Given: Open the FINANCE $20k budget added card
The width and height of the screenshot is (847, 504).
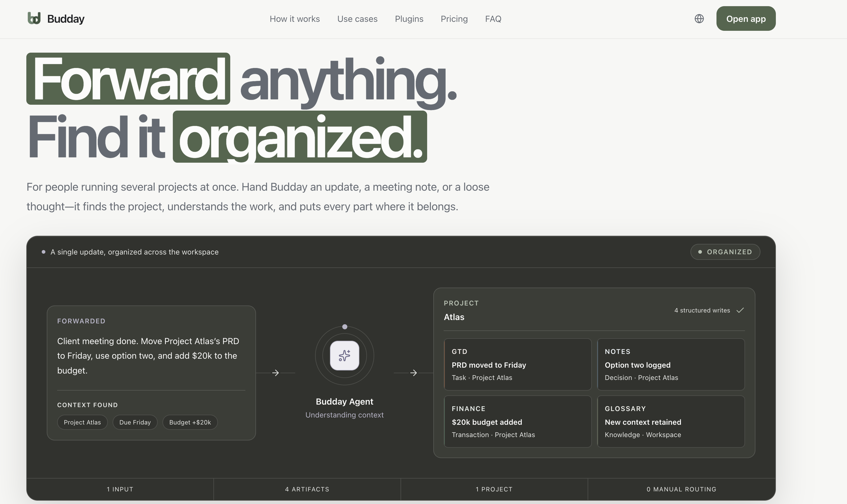Looking at the screenshot, I should click(517, 421).
